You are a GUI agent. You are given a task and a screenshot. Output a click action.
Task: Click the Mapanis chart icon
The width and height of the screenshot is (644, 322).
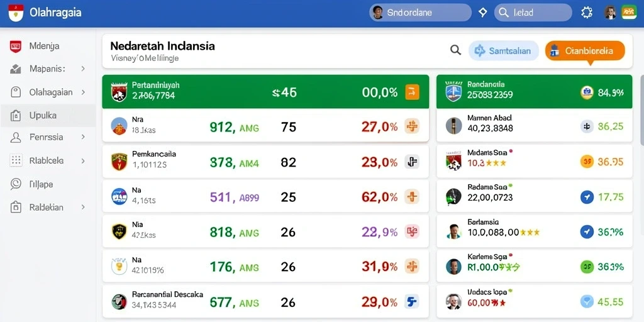(15, 69)
